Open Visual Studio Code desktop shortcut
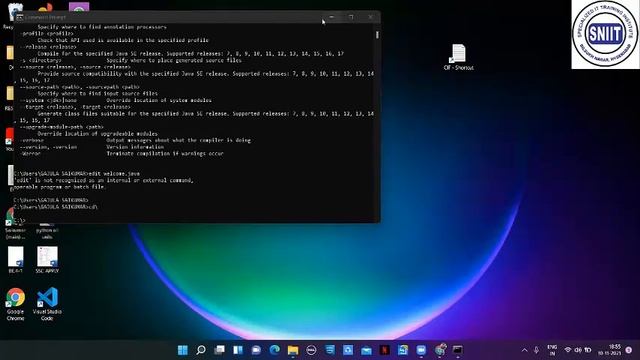Viewport: 640px width, 360px height. pos(47,304)
